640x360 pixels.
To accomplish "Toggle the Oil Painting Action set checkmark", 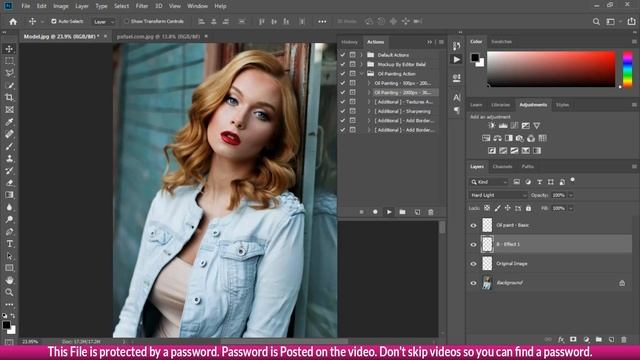I will pos(342,73).
